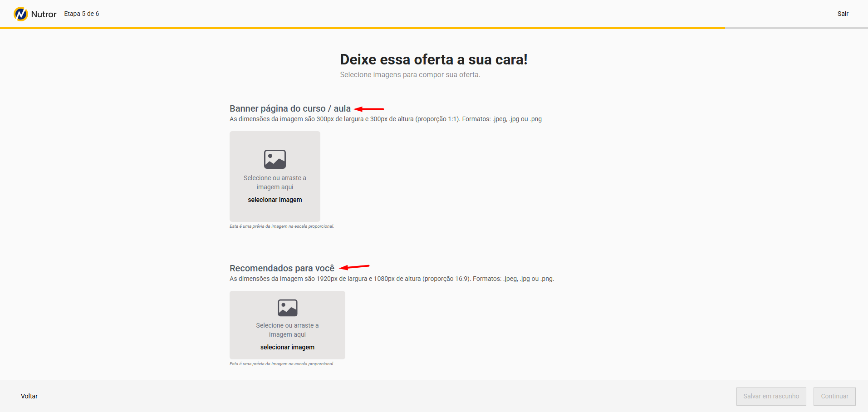Click the Nutror brand name text

pyautogui.click(x=44, y=14)
